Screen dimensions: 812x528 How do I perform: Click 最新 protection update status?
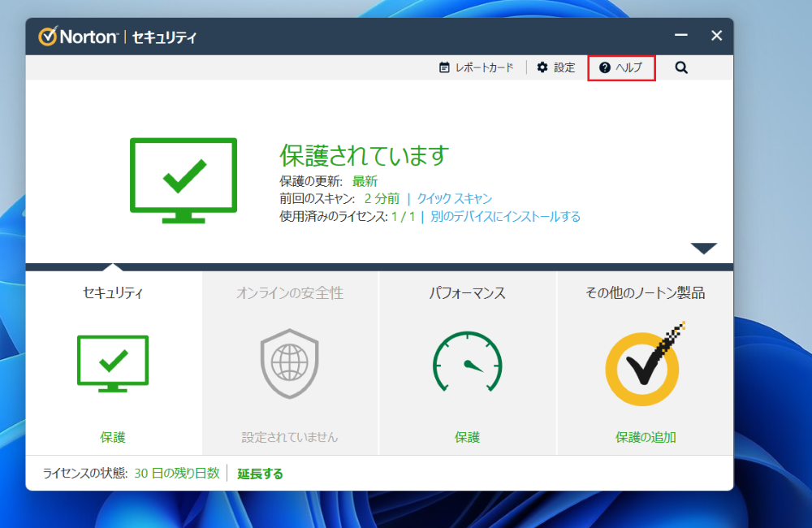click(365, 181)
